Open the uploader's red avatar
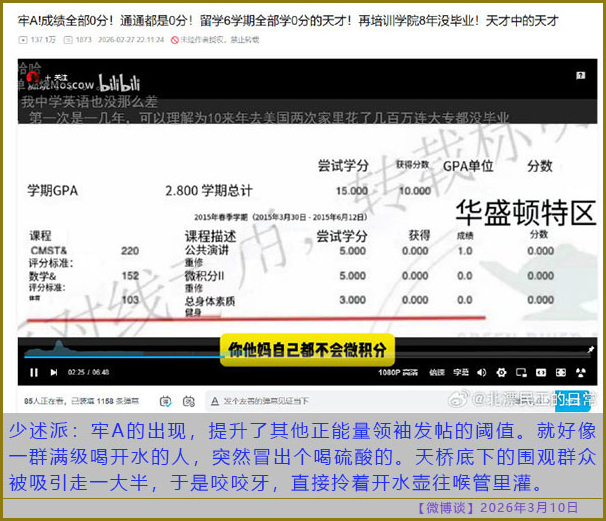Screen dimensions: 606x521 (x=33, y=77)
